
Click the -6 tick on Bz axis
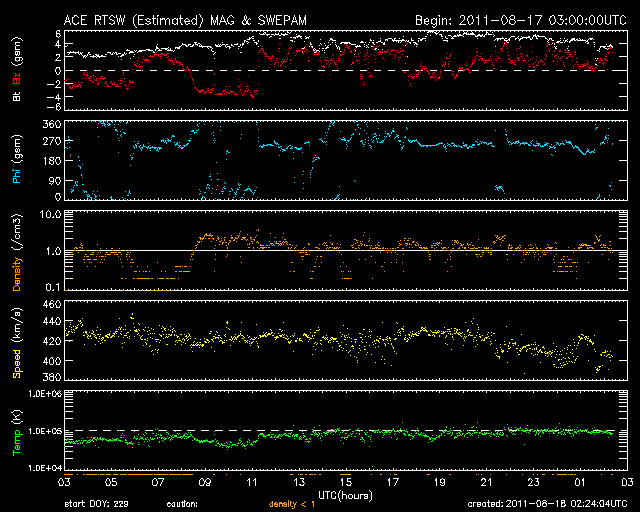pos(55,107)
